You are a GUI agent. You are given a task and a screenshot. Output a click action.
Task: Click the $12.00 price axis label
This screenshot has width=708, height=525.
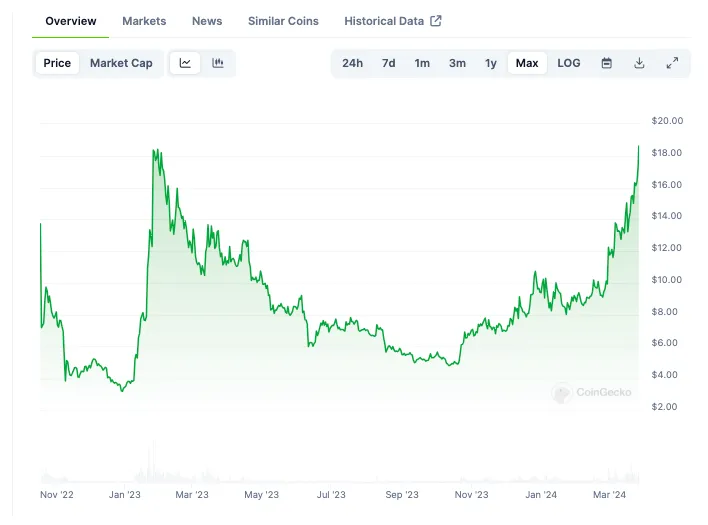(x=666, y=248)
